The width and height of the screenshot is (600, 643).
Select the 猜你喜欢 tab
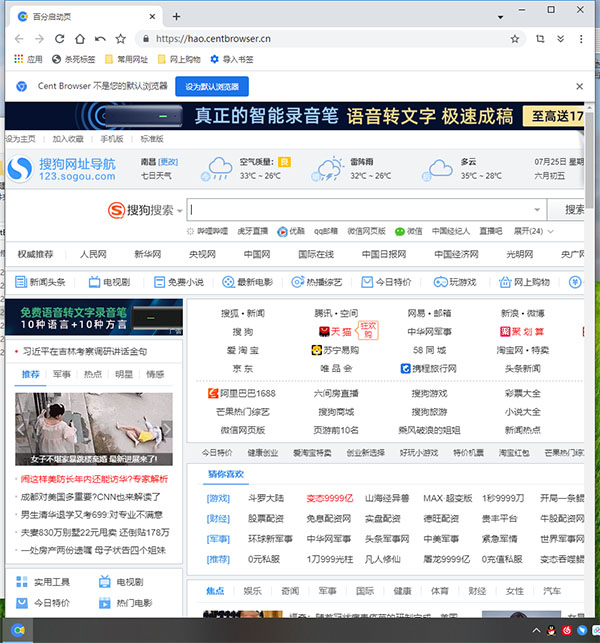tap(226, 474)
